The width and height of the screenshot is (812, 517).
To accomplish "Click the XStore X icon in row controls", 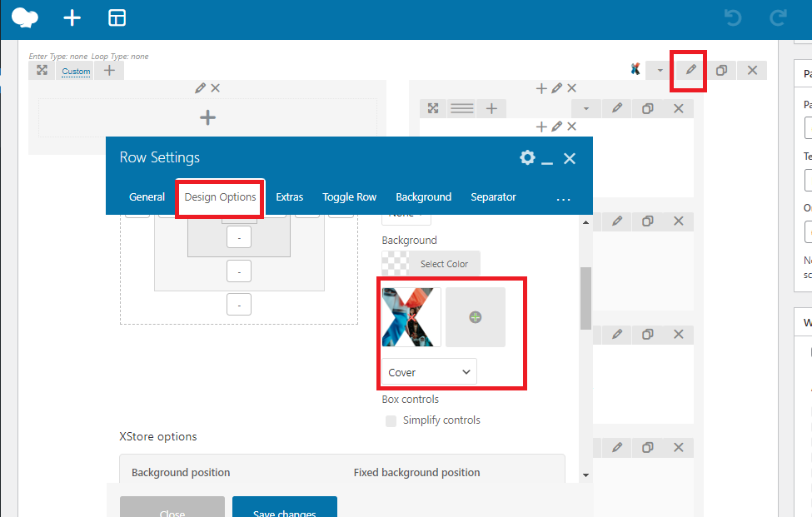I will tap(635, 69).
